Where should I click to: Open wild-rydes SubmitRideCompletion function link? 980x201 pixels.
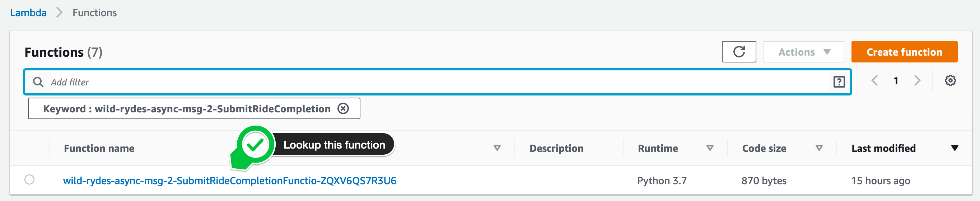pos(229,181)
